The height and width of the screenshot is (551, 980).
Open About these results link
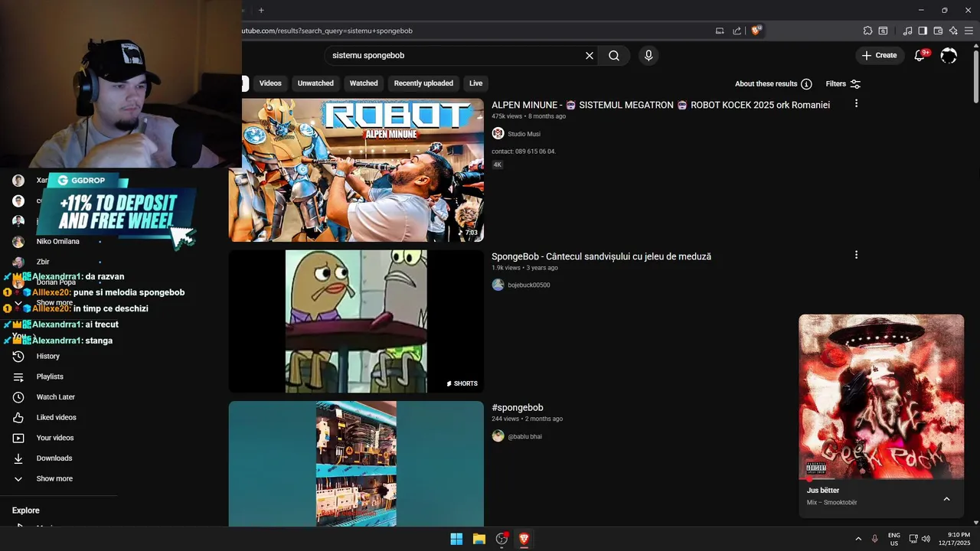coord(766,83)
